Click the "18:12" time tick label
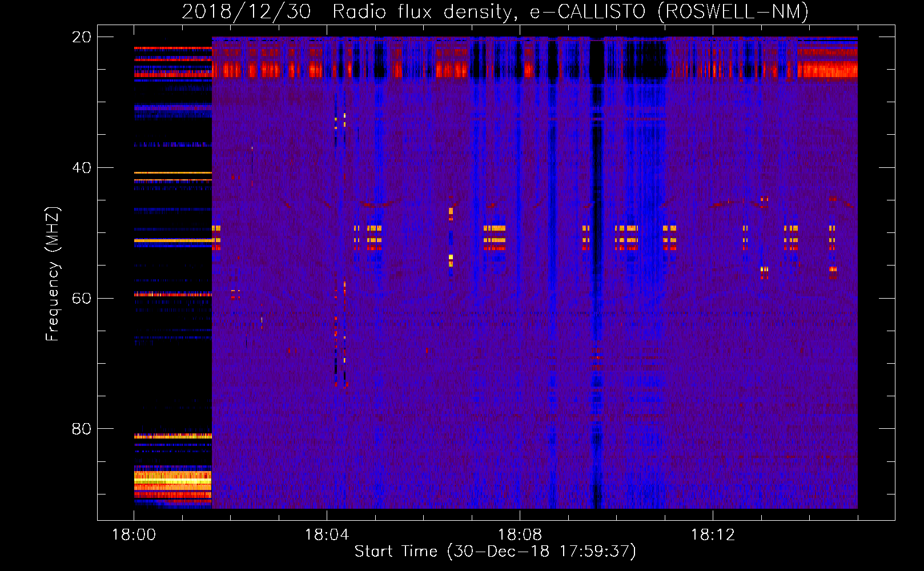This screenshot has height=571, width=924. tap(713, 535)
